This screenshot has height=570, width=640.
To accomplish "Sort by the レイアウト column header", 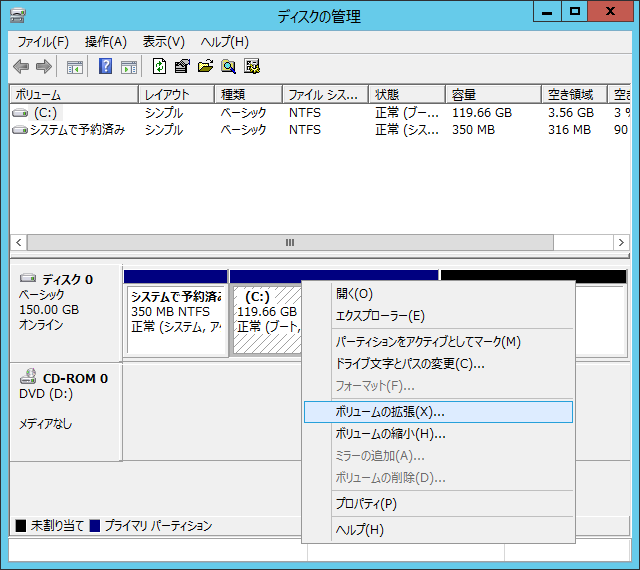I will coord(177,95).
